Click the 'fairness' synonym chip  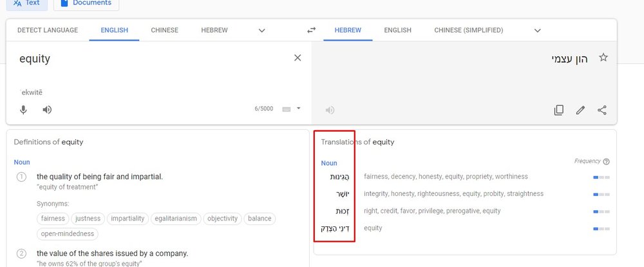pos(53,219)
